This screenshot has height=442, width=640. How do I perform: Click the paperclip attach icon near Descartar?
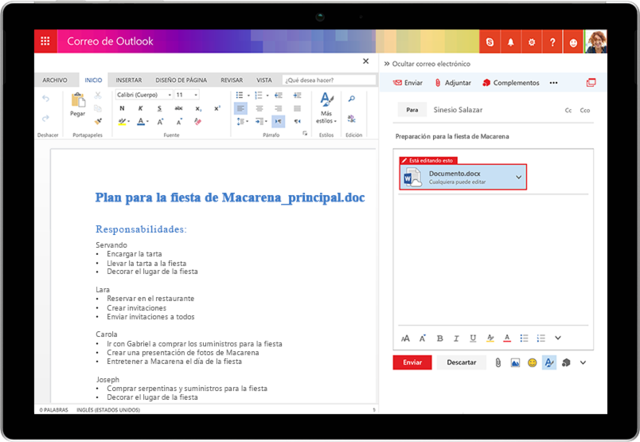[498, 362]
